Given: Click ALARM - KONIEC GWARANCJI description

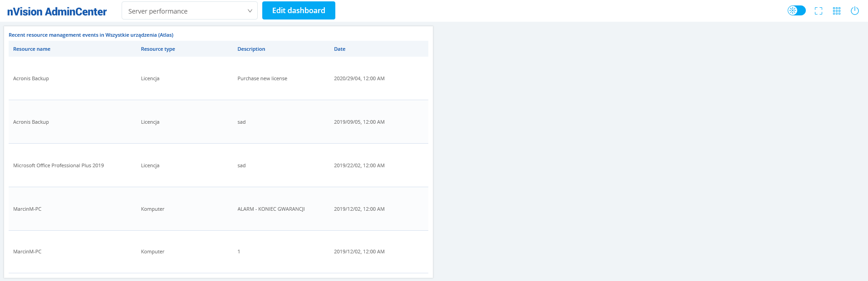Looking at the screenshot, I should (271, 209).
